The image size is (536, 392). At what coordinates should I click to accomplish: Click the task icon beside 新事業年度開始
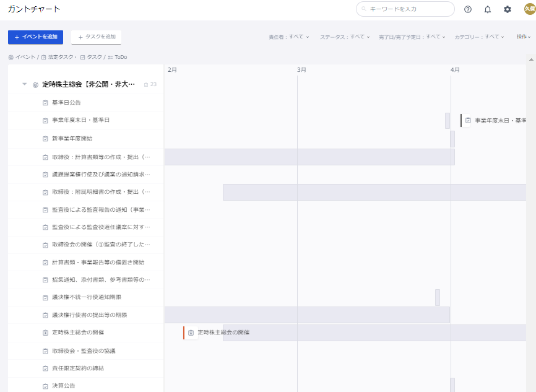pyautogui.click(x=45, y=139)
